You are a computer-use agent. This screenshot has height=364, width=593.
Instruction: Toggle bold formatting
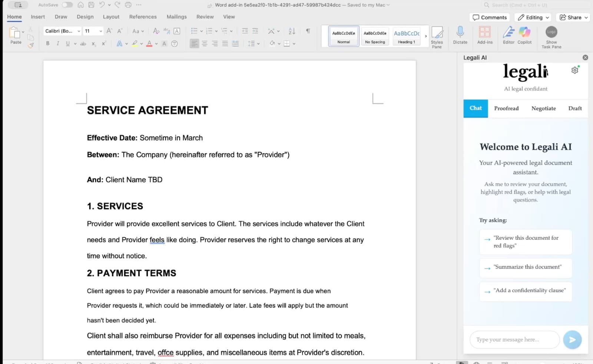coord(47,43)
